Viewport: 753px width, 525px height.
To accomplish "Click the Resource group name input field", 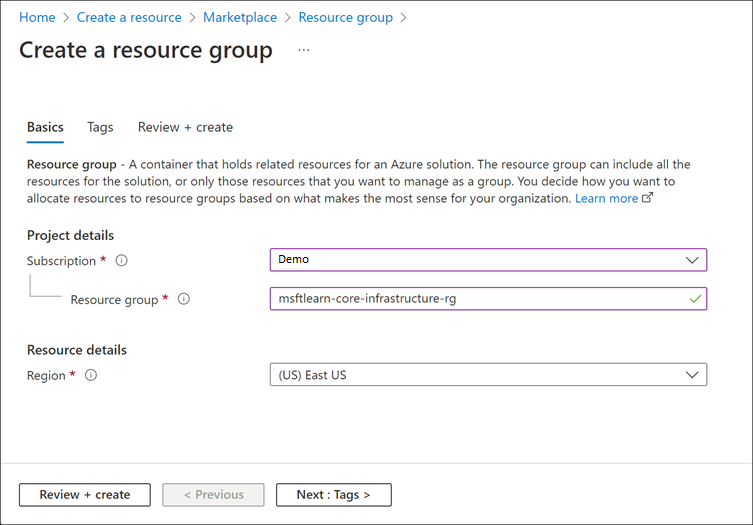I will pos(488,299).
